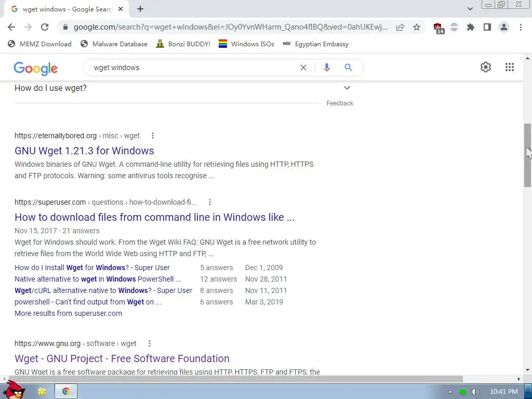
Task: Open the 10:41 PM taskbar clock
Action: (x=503, y=392)
